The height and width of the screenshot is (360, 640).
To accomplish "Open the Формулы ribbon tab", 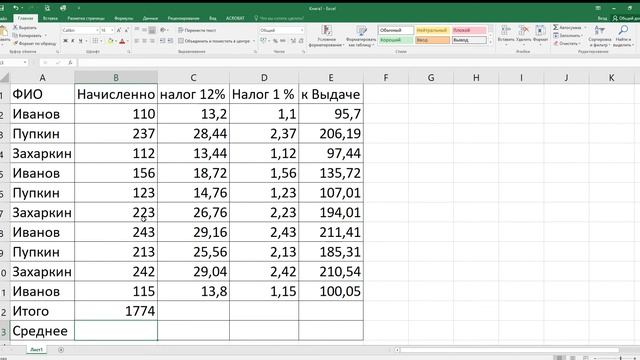I will [124, 18].
